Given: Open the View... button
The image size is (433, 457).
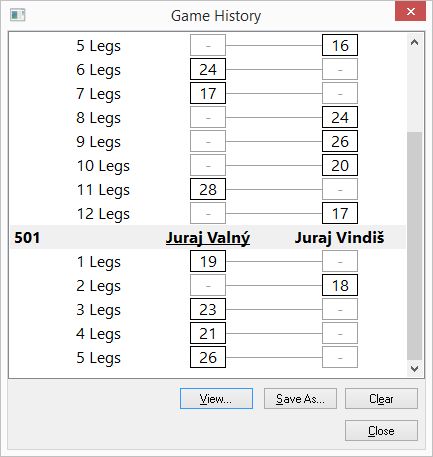Looking at the screenshot, I should [x=216, y=399].
